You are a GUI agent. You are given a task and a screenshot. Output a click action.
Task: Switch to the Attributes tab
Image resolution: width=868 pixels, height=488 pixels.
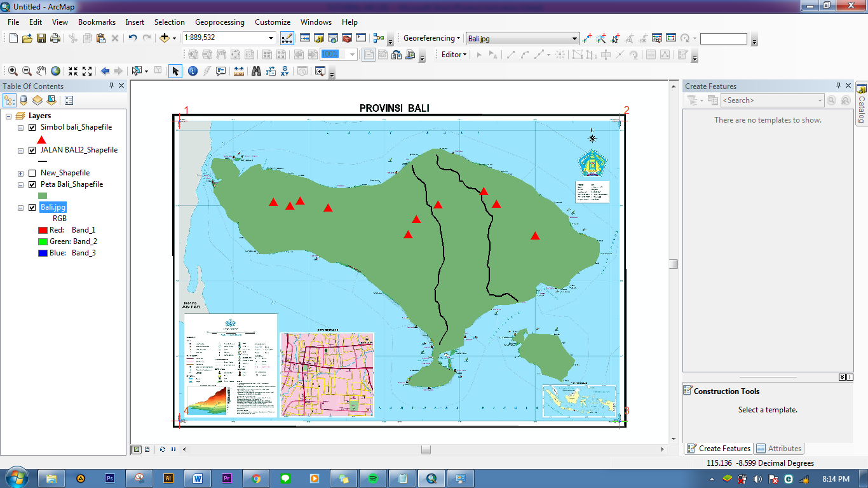coord(779,449)
